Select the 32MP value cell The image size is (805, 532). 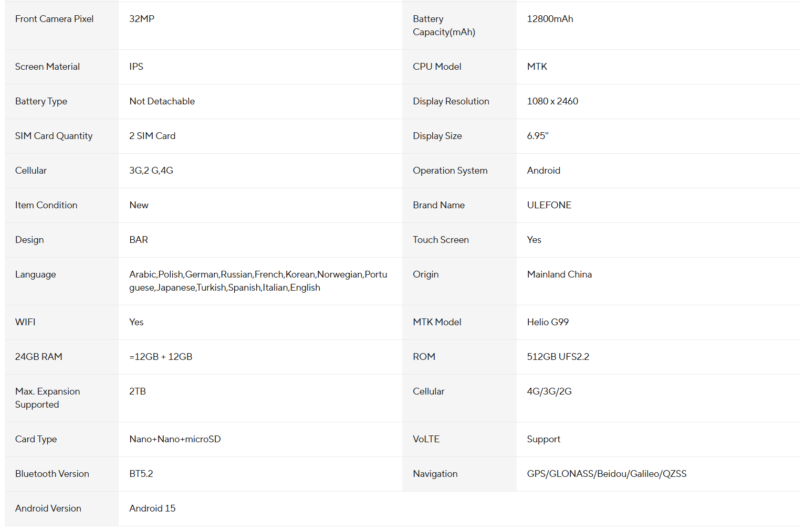coord(142,19)
